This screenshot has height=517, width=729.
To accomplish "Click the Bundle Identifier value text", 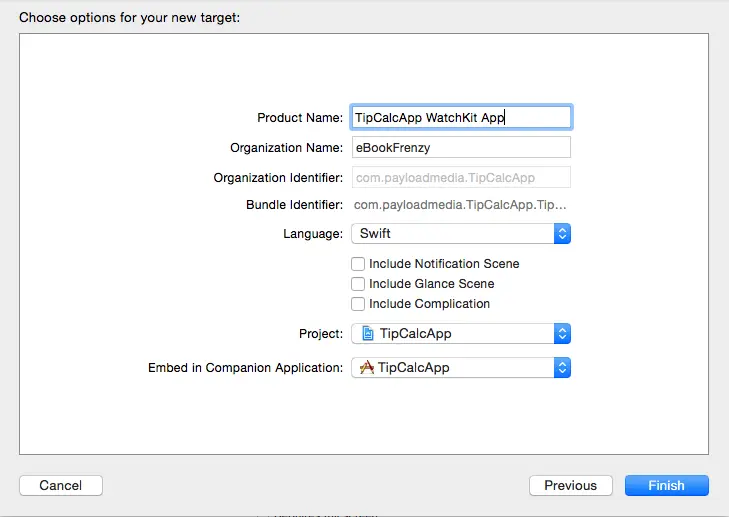I will [x=461, y=205].
